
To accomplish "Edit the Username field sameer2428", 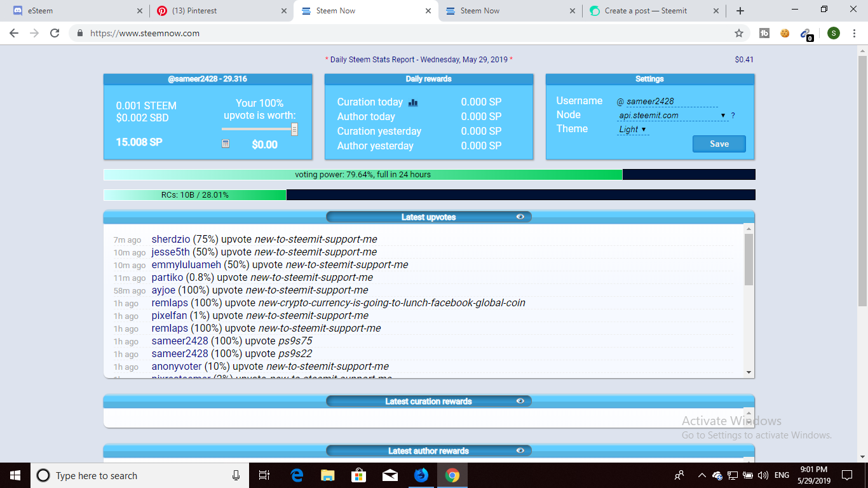I will point(672,101).
